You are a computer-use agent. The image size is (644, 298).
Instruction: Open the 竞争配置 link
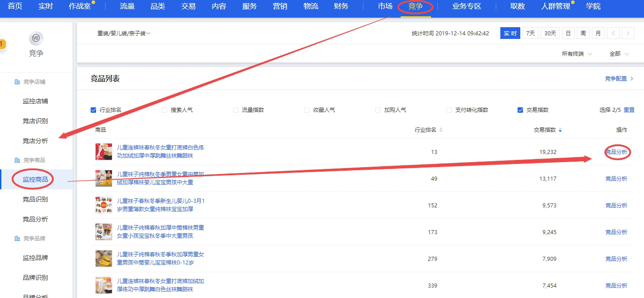619,79
